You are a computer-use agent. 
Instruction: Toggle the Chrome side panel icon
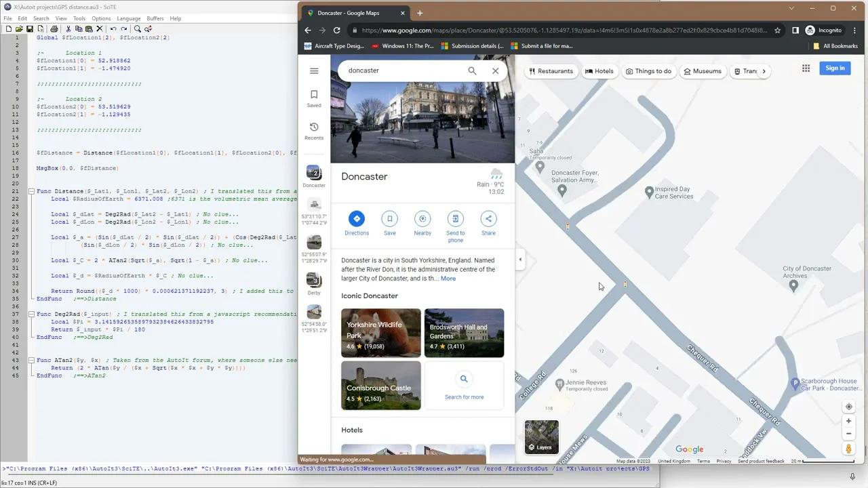pos(795,30)
